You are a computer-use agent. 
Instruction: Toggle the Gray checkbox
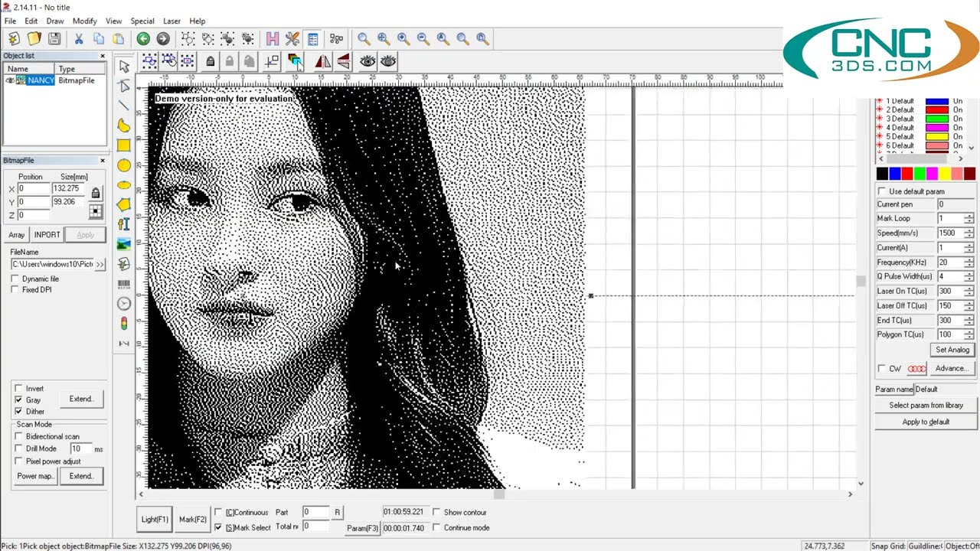(x=19, y=400)
